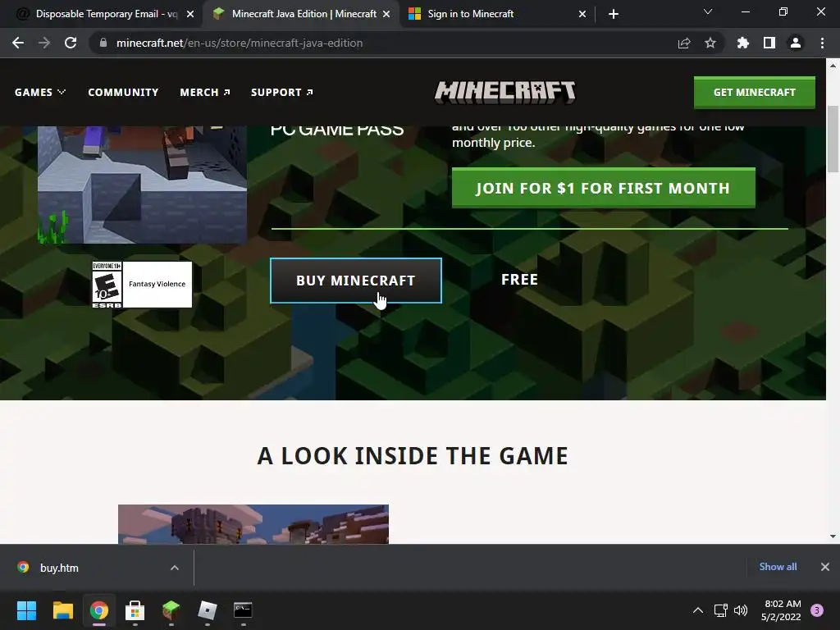840x630 pixels.
Task: Expand the tab search chevron
Action: coord(708,11)
